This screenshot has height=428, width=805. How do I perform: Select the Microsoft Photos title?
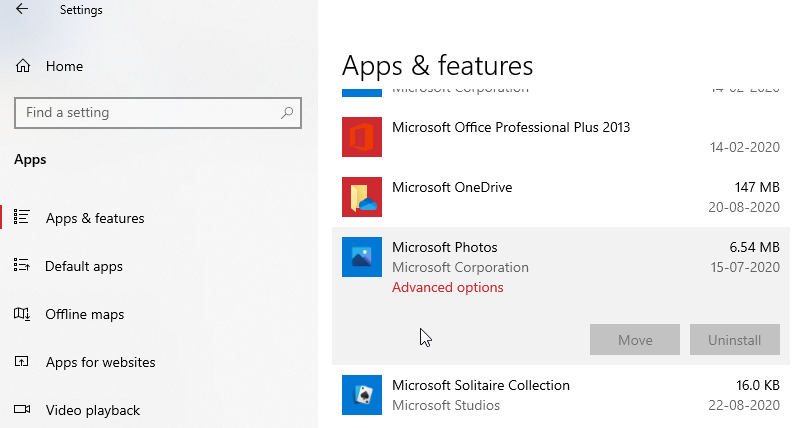(x=445, y=247)
